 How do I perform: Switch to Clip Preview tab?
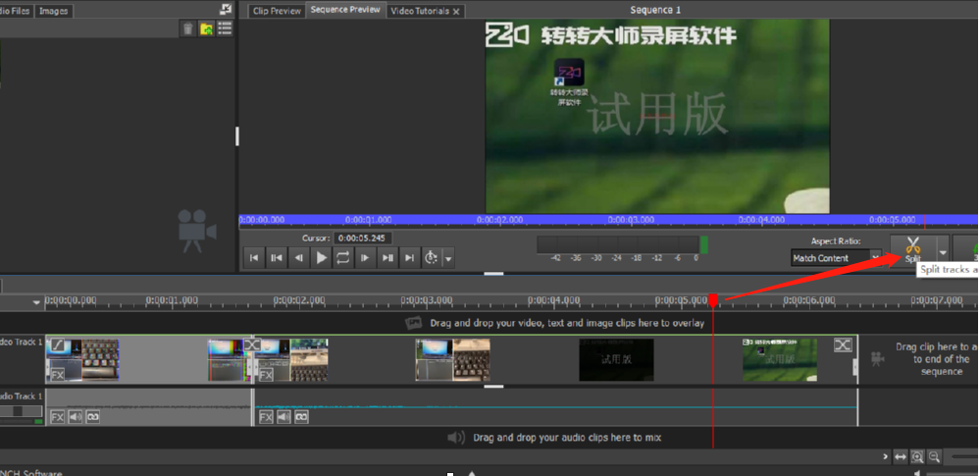(277, 11)
